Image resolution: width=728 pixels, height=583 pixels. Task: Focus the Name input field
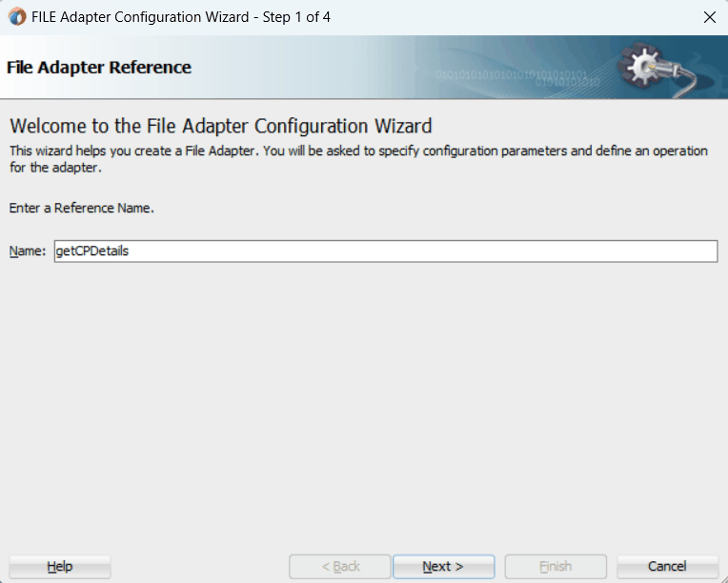coord(386,251)
